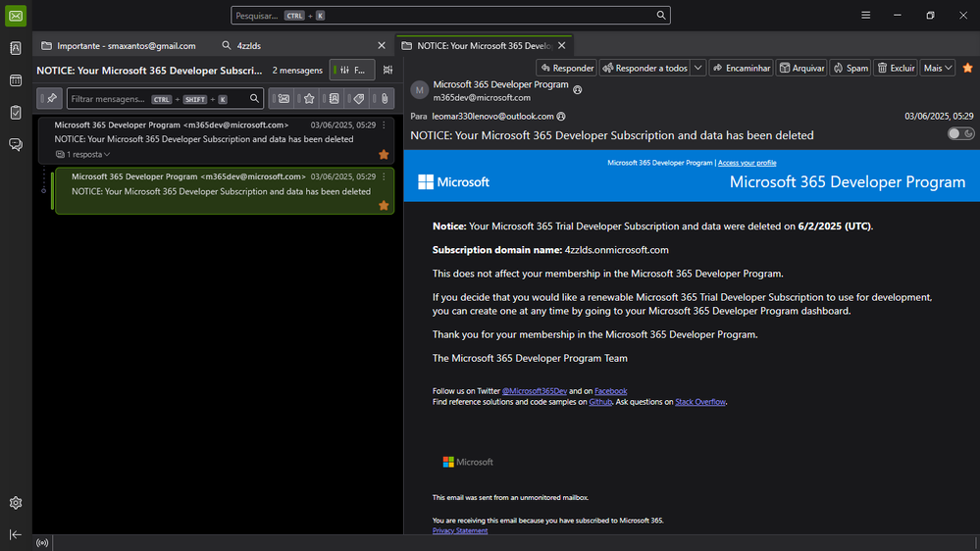
Task: Select the green highlighted reply message
Action: tap(224, 191)
